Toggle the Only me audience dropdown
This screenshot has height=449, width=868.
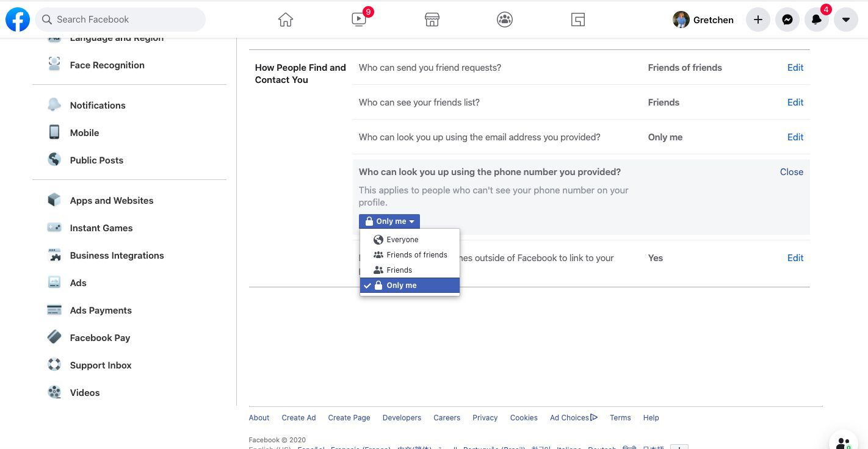click(389, 221)
